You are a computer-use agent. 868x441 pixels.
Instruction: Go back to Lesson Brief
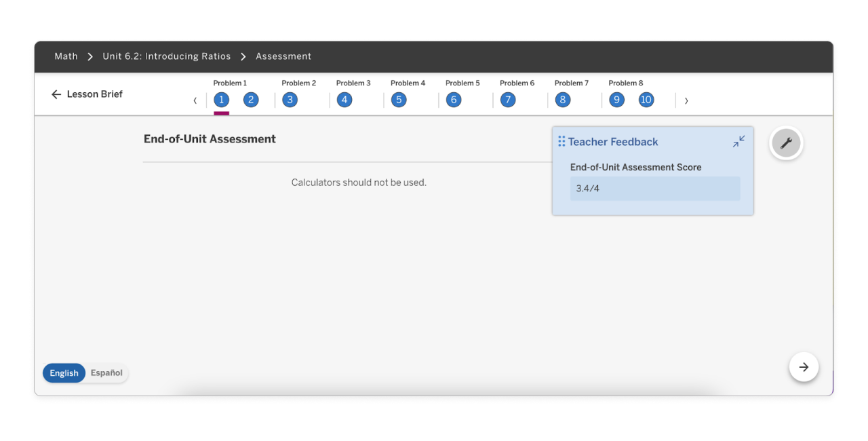[87, 94]
